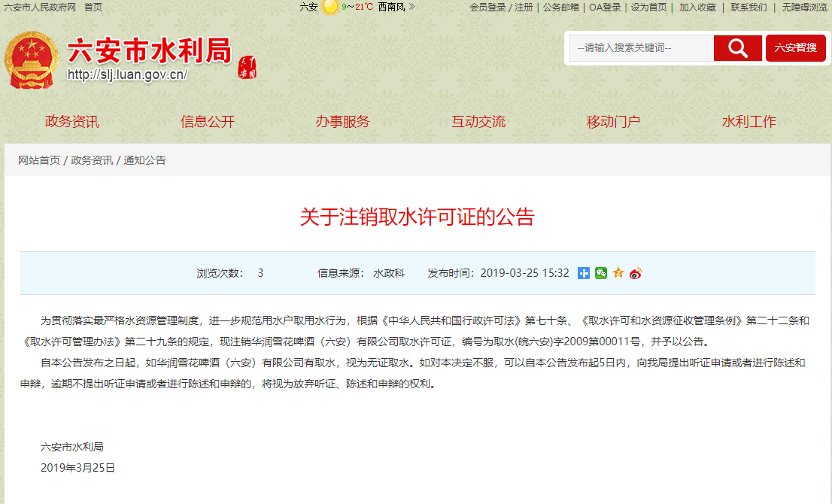Screen dimensions: 832x504
Task: Click the sunny weather icon
Action: [330, 7]
